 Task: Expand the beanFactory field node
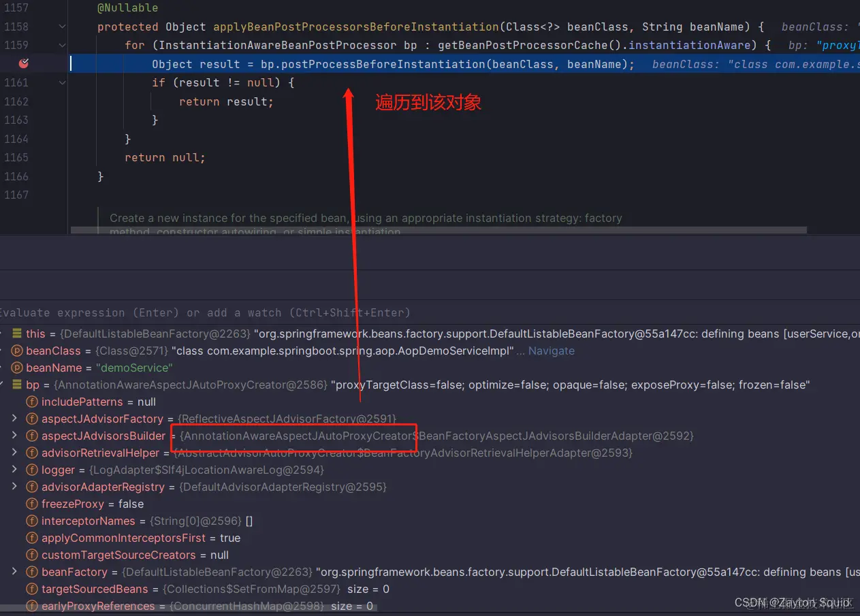[14, 572]
